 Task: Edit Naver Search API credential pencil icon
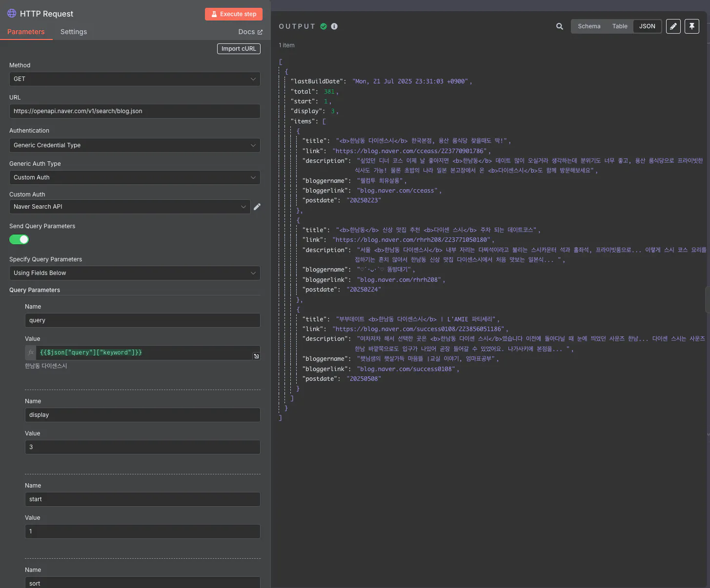(257, 207)
